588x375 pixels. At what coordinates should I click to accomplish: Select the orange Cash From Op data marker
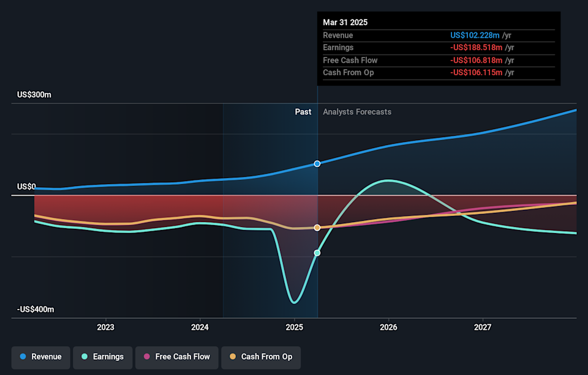[x=317, y=228]
